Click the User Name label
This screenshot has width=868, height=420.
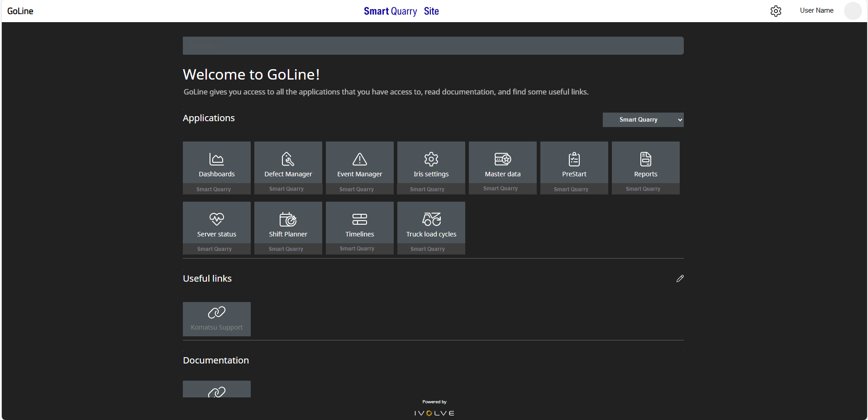click(817, 10)
